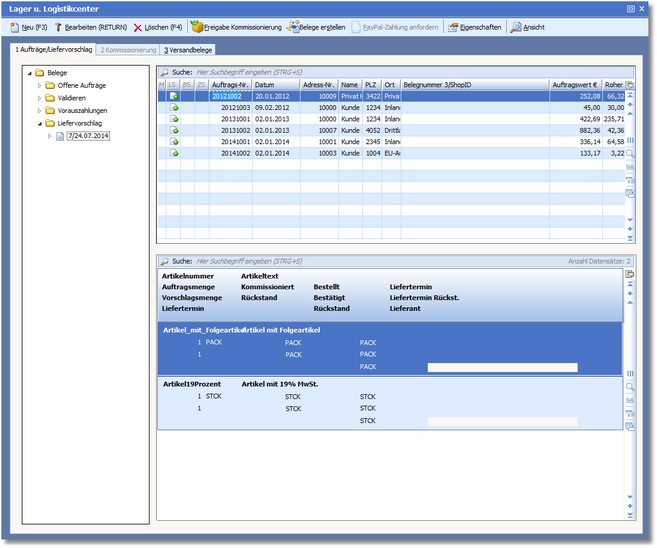657x548 pixels.
Task: Click the Freigabe Kommissionierung icon
Action: 197,27
